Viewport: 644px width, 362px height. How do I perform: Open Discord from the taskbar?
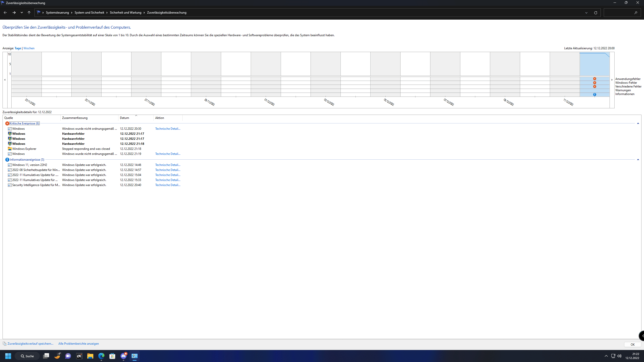(124, 356)
